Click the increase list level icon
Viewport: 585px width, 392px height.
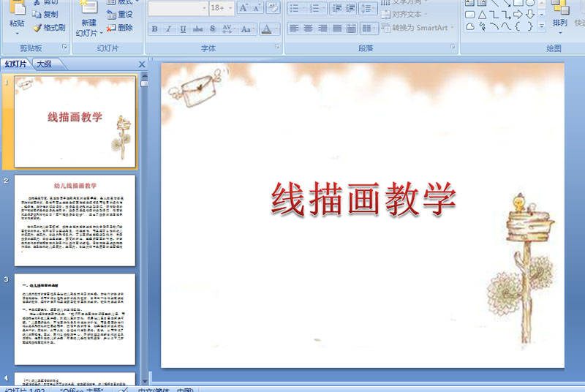[350, 8]
